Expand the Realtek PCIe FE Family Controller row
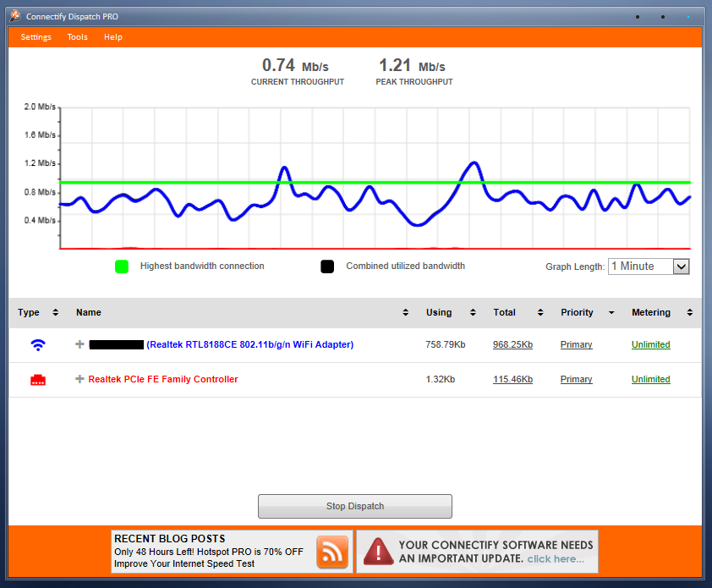The width and height of the screenshot is (712, 588). (79, 379)
